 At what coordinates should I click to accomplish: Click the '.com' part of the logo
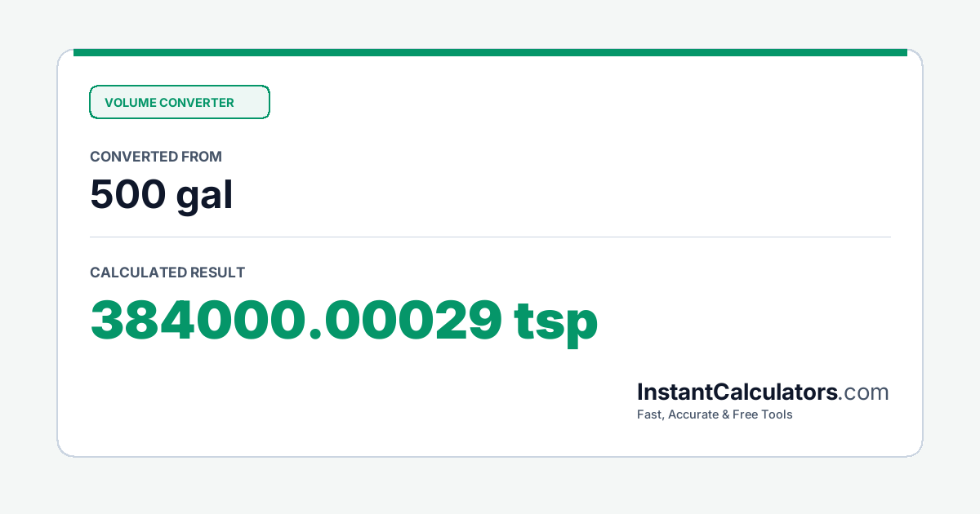(x=864, y=392)
